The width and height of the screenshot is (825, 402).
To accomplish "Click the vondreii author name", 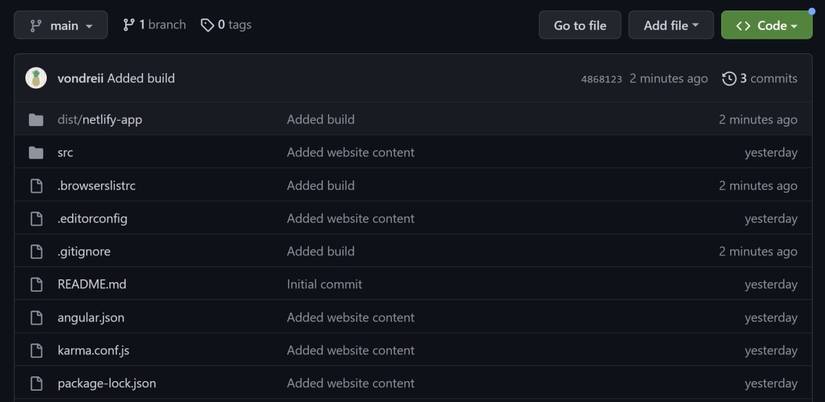I will coord(81,78).
